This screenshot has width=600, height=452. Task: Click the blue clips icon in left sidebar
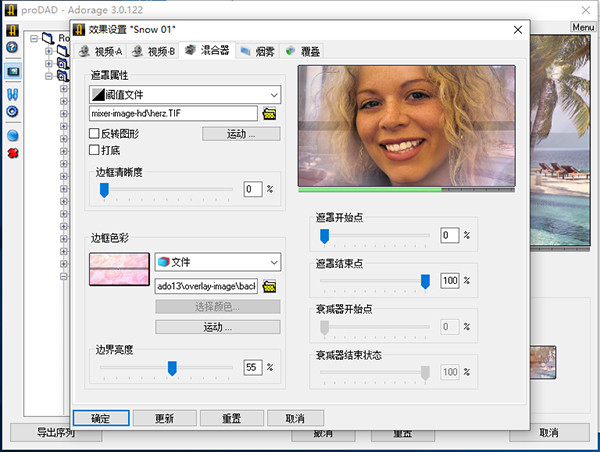pos(12,93)
